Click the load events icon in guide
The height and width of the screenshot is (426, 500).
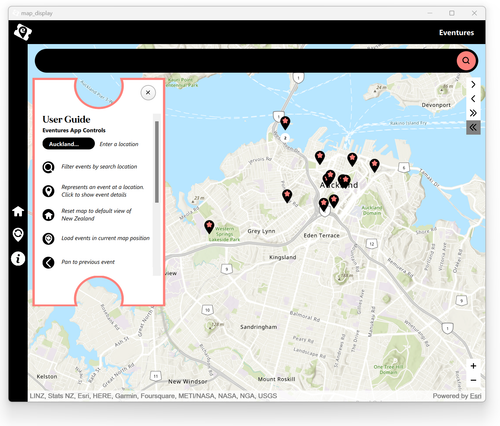(x=48, y=239)
